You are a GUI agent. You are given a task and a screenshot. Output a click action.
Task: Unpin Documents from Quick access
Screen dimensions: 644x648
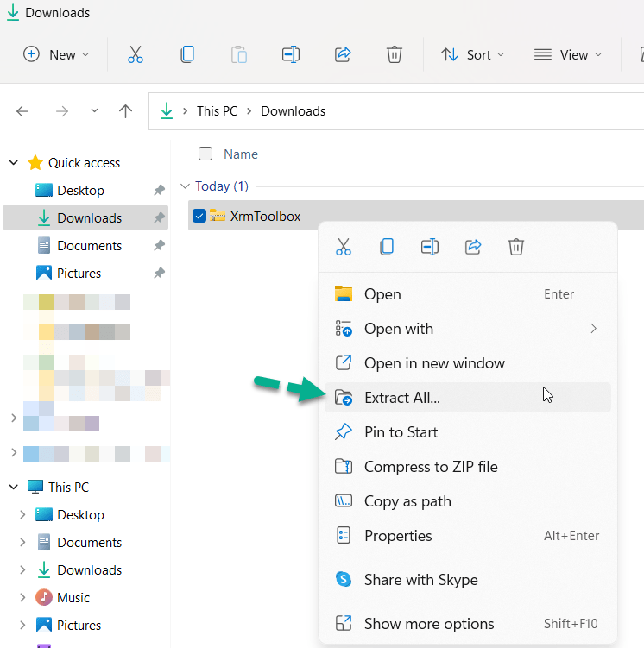[x=159, y=245]
